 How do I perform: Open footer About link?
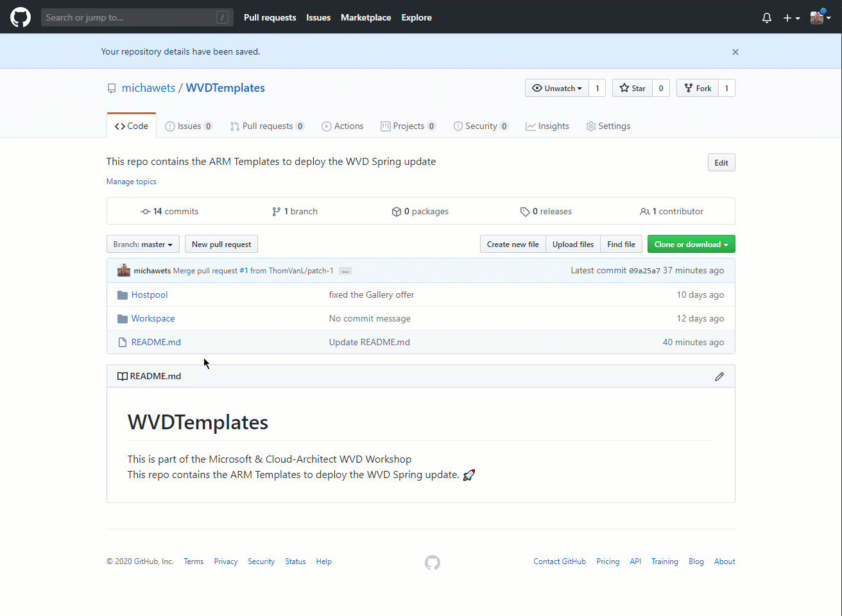tap(725, 561)
